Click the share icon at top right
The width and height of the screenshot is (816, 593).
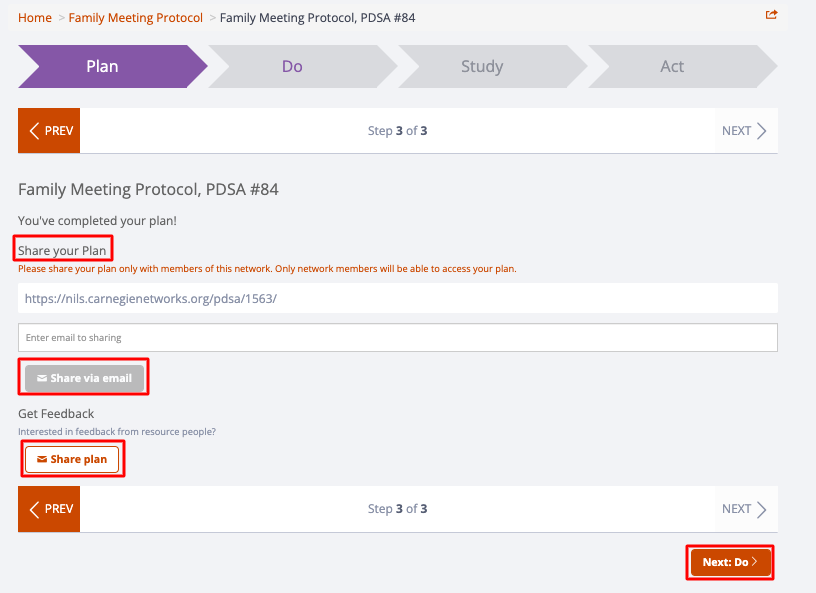click(771, 15)
